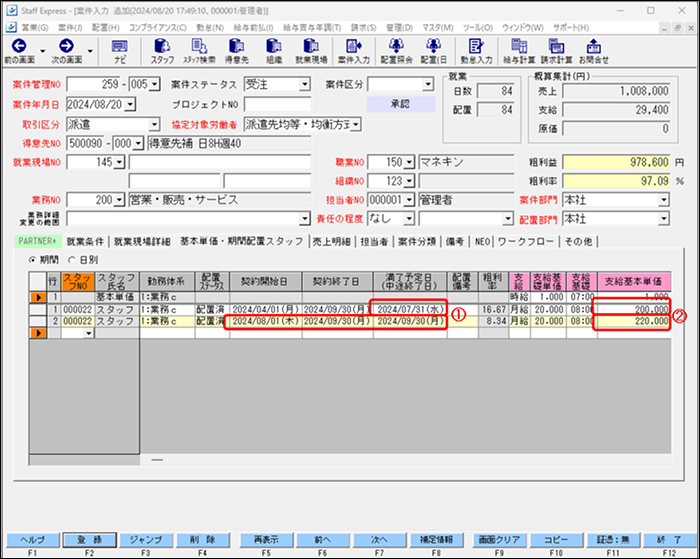Switch to the 備考 tab
Viewport: 700px width, 559px height.
coord(455,242)
